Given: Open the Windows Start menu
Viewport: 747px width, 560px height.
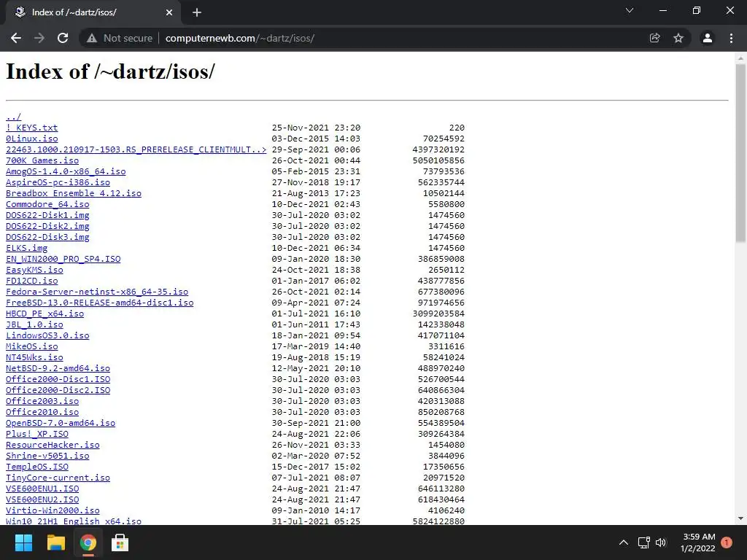Looking at the screenshot, I should [23, 542].
